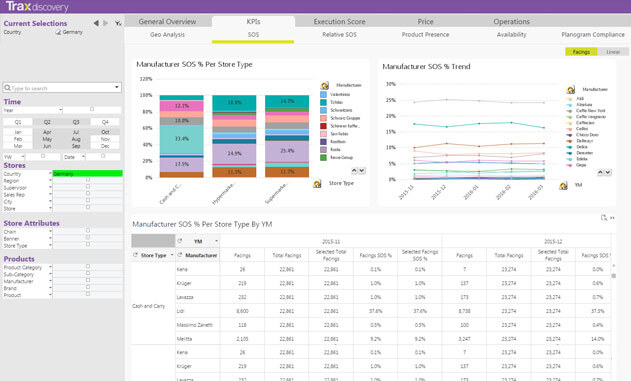Open the Store Type column dropdown in table
This screenshot has height=381, width=631.
(x=172, y=255)
